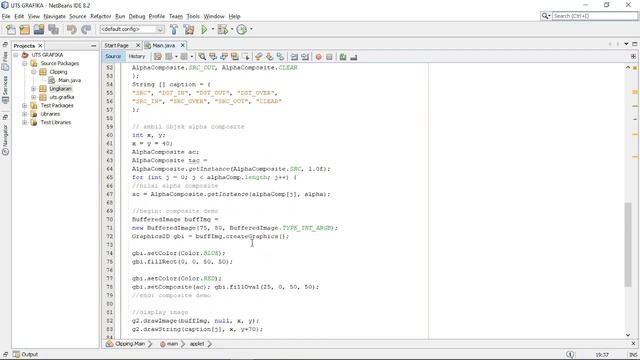Click the Build Project hammer icon
640x360 pixels.
coord(174,29)
